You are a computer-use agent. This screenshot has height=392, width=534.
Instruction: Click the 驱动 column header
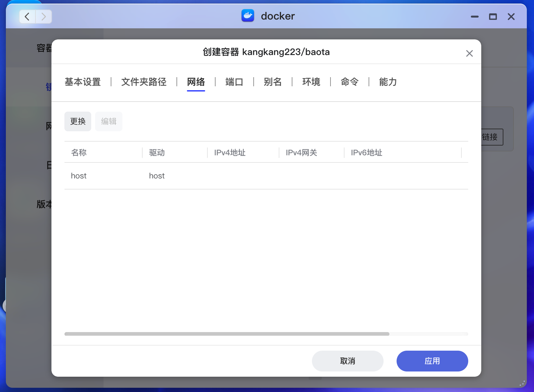175,152
